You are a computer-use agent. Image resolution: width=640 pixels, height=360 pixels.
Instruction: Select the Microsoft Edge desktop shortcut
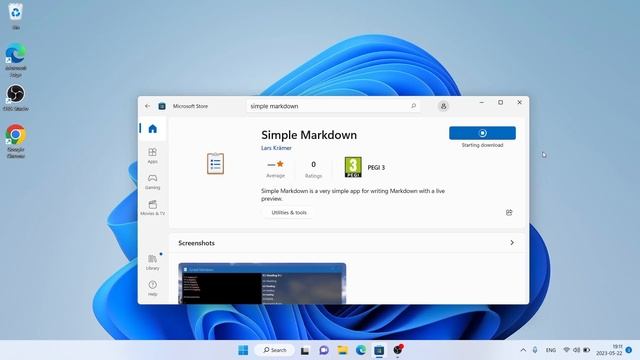[16, 60]
